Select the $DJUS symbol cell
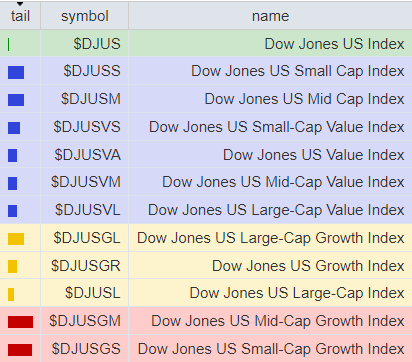This screenshot has width=412, height=362. (x=85, y=44)
